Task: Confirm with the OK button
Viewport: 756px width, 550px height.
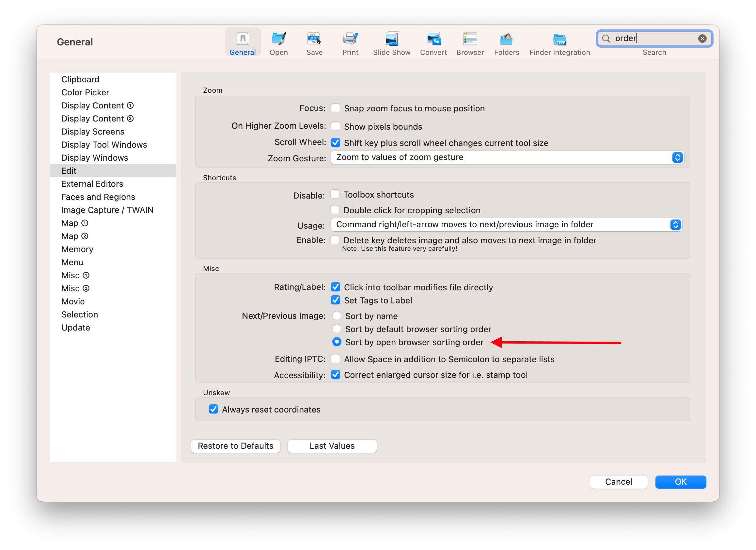Action: tap(680, 482)
